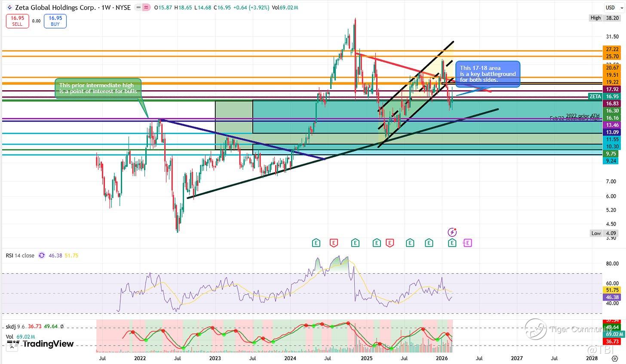Click the 2026 label on time axis

(x=442, y=358)
